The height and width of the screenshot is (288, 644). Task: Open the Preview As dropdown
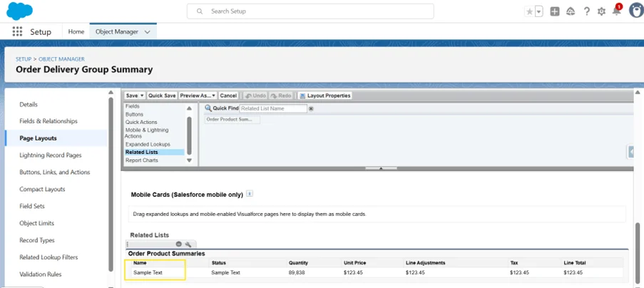tap(198, 96)
